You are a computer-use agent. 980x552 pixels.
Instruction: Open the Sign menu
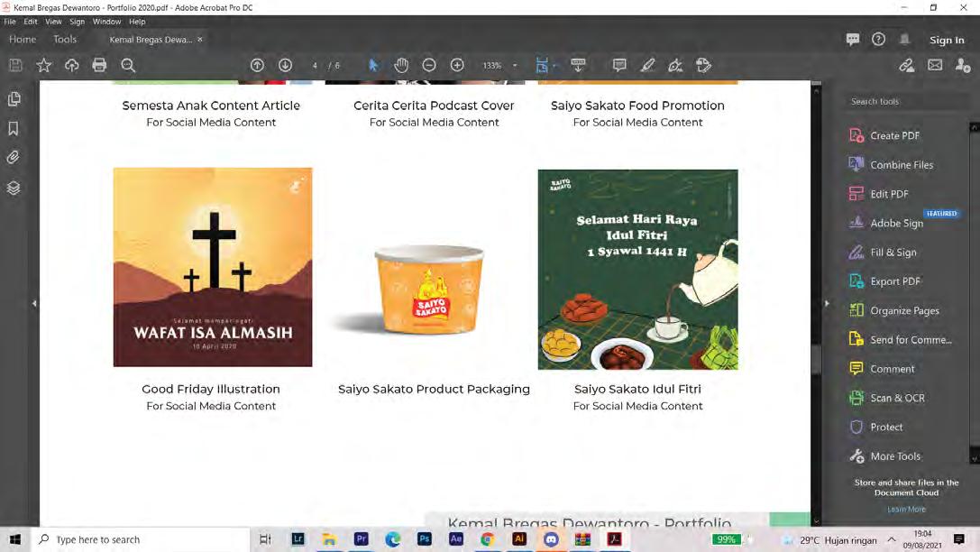tap(77, 22)
